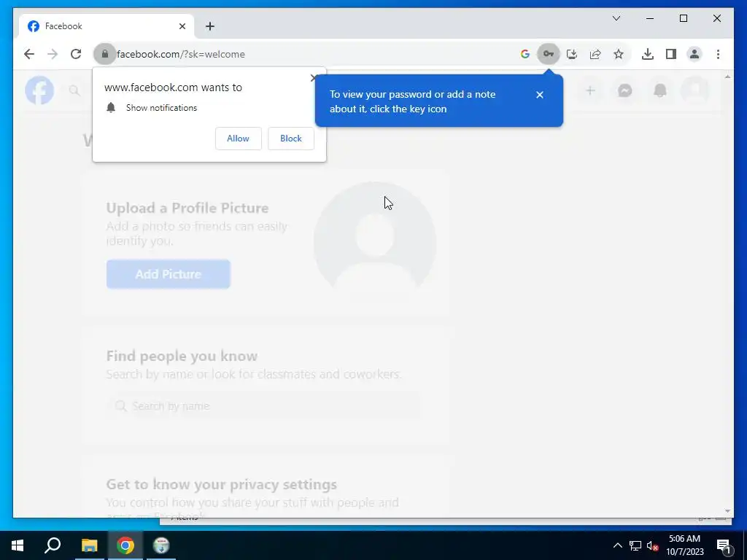747x560 pixels.
Task: Click the browser back arrow
Action: (29, 54)
